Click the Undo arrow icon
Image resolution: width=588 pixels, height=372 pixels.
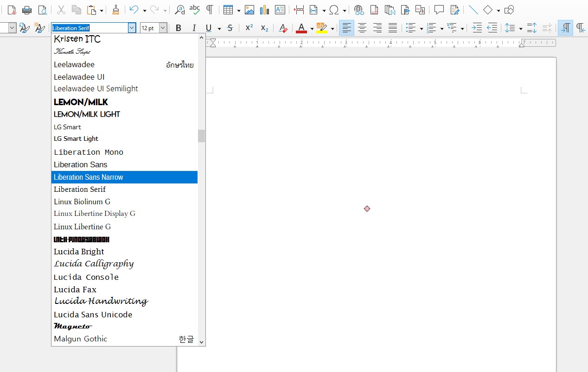134,10
